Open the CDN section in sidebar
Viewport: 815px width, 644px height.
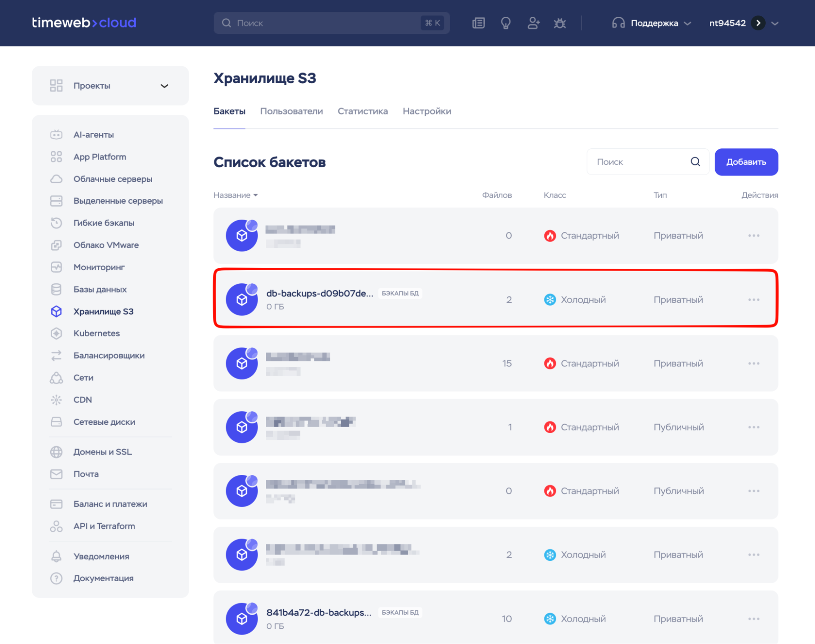pos(82,399)
